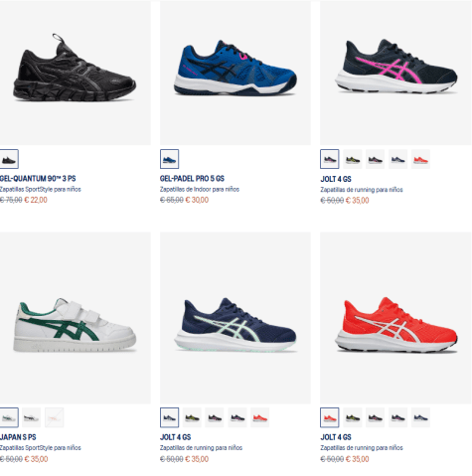Image resolution: width=472 pixels, height=476 pixels.
Task: Select crossed-out unavailable swatch under JAPAN S PS
Action: click(x=55, y=417)
